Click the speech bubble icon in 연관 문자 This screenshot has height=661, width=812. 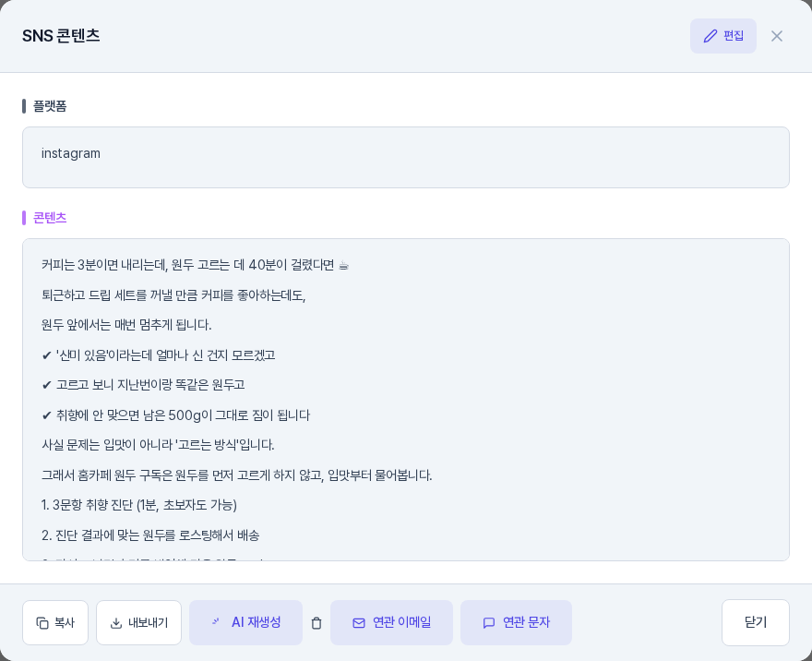click(x=489, y=623)
